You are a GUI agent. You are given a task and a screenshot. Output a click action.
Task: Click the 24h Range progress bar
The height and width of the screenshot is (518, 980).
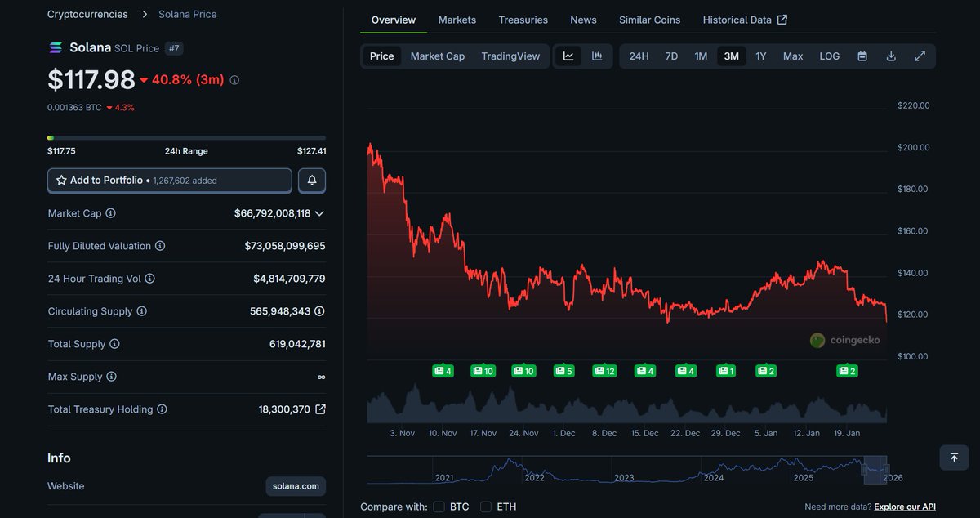(x=186, y=138)
